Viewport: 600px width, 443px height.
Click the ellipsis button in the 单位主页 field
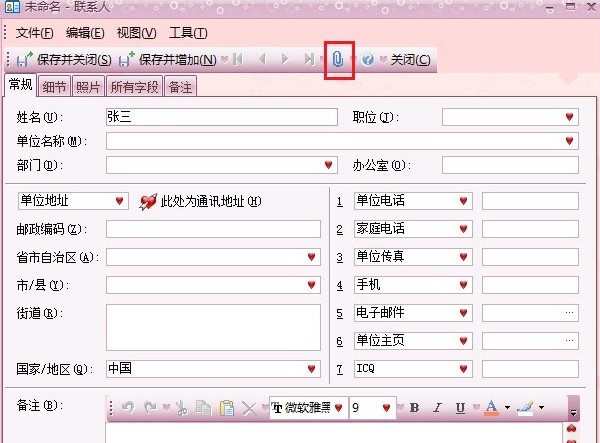click(569, 341)
